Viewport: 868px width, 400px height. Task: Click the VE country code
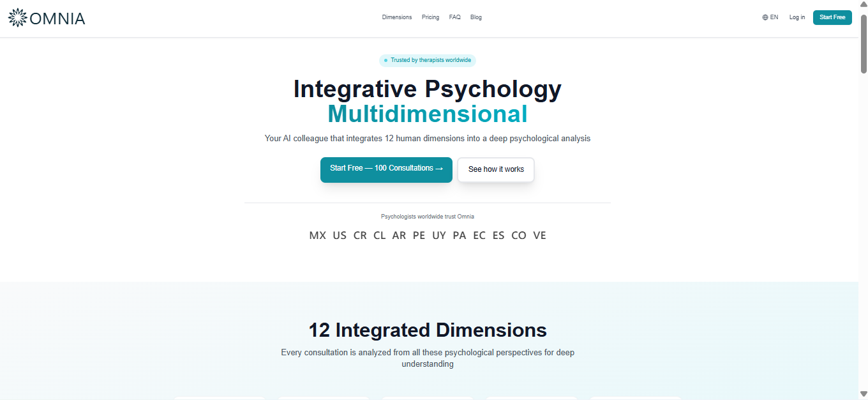(539, 235)
